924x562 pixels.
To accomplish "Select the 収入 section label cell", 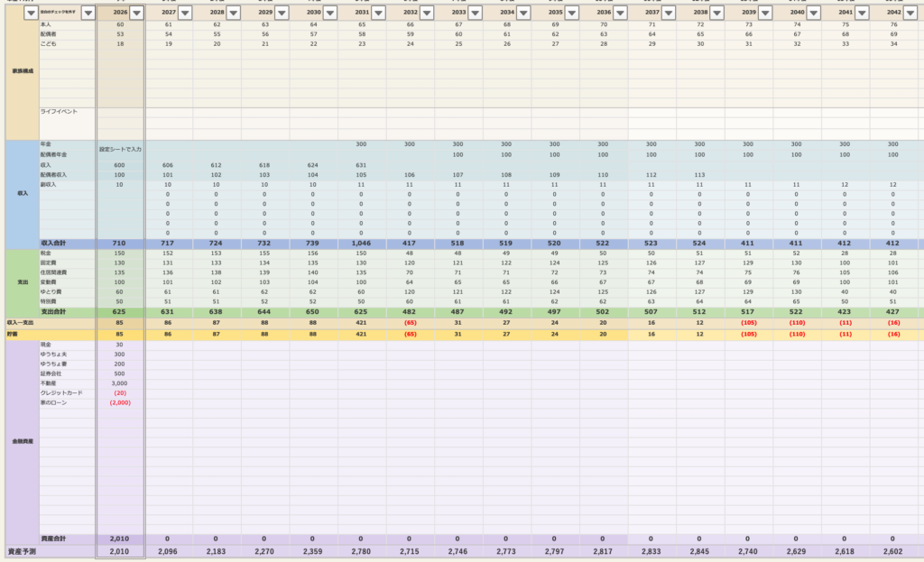I will (x=22, y=193).
